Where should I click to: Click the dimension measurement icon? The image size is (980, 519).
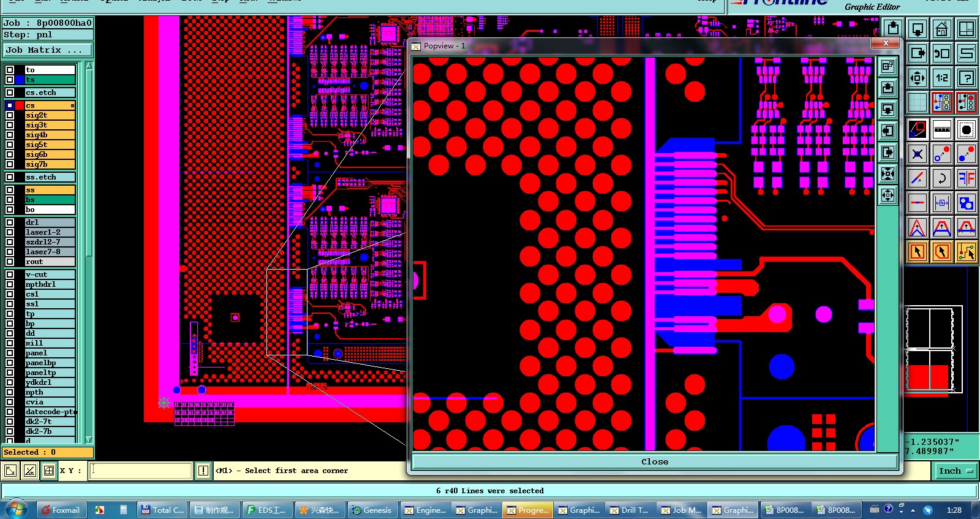[942, 203]
